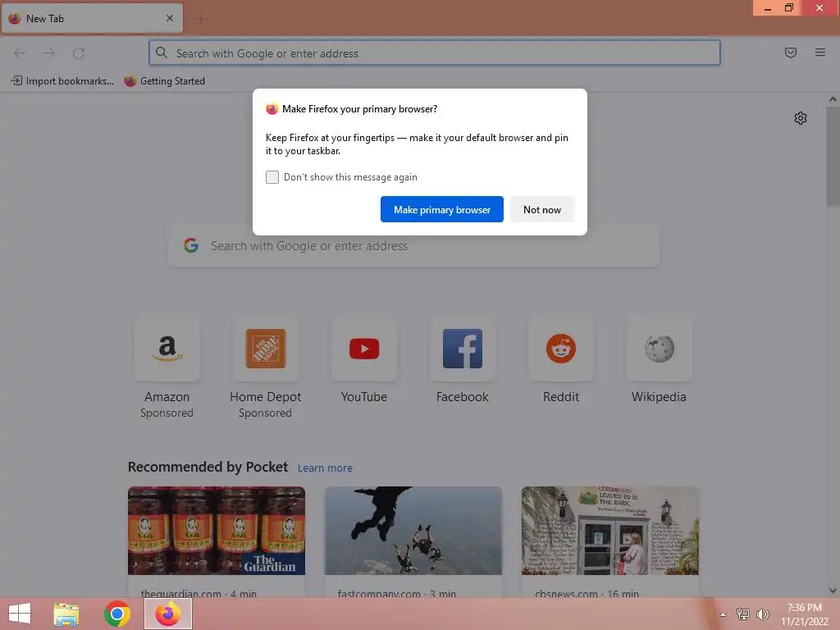The width and height of the screenshot is (840, 630).
Task: Click the forward navigation arrow
Action: pyautogui.click(x=49, y=53)
